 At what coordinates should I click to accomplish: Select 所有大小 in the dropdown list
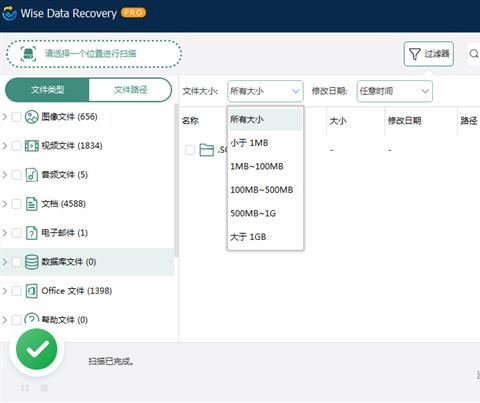click(265, 119)
